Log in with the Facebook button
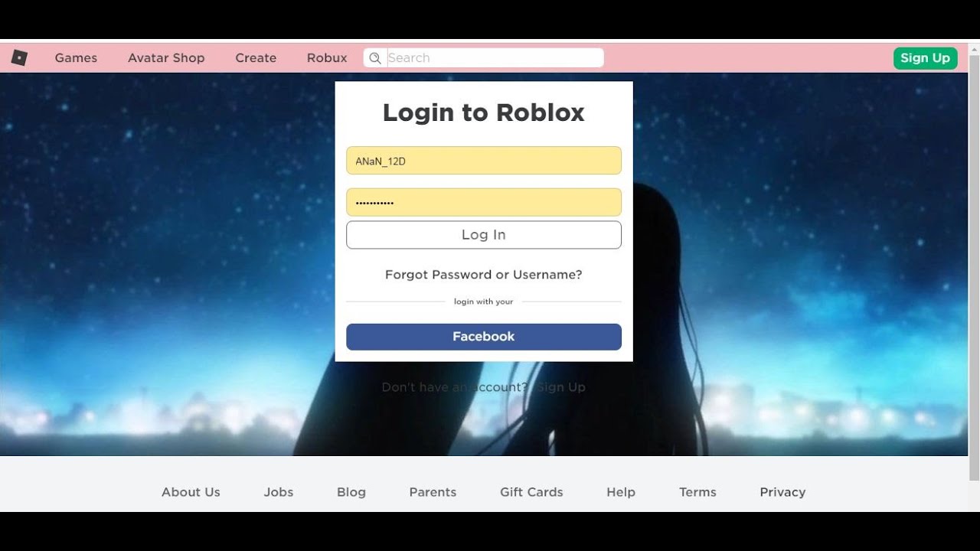This screenshot has height=551, width=980. pyautogui.click(x=484, y=337)
